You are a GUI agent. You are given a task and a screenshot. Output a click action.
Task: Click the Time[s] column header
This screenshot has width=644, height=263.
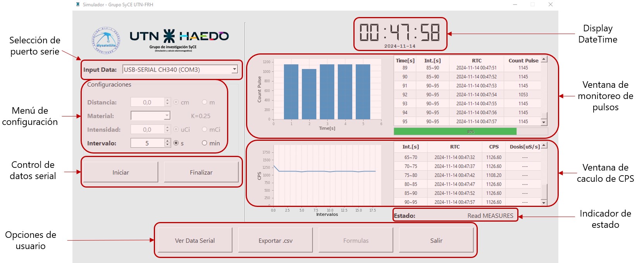pyautogui.click(x=405, y=60)
